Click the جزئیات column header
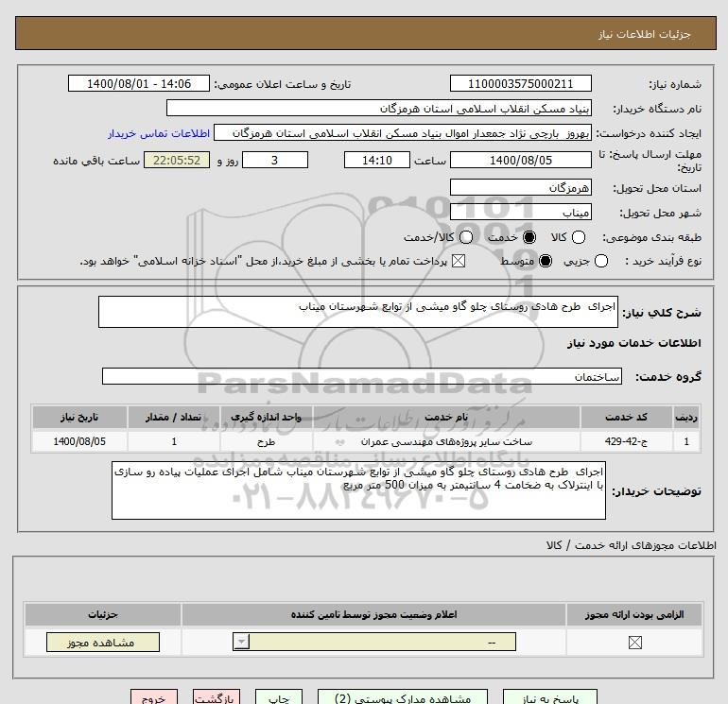728x704 pixels. click(x=103, y=614)
